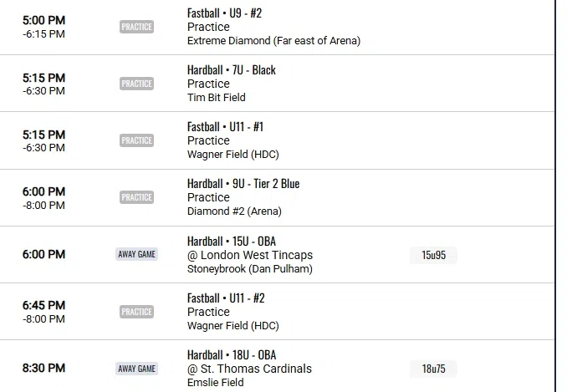Click the 15u95 game code badge

433,255
